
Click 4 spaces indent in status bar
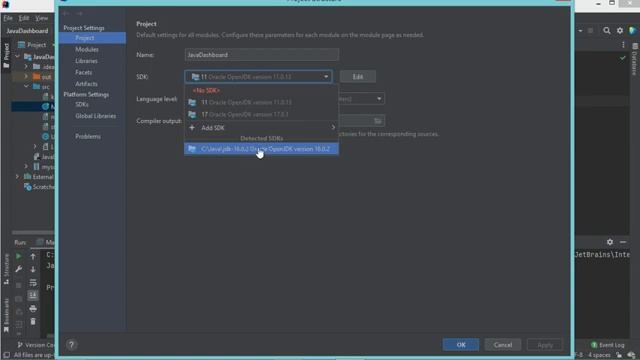(x=599, y=355)
